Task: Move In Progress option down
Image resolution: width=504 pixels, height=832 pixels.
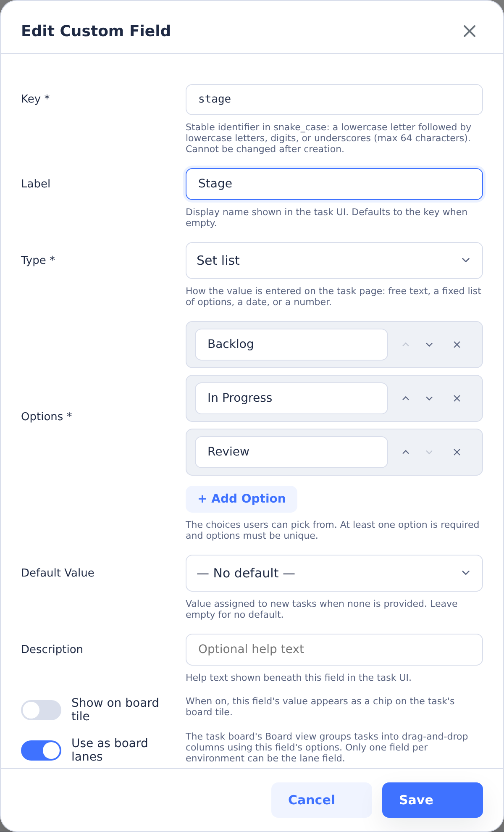Action: [x=429, y=398]
